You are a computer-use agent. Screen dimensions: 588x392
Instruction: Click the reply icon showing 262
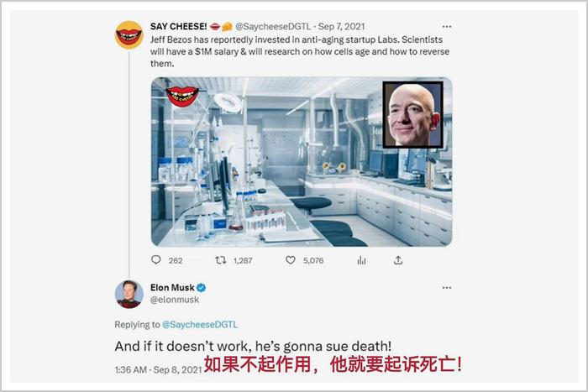pyautogui.click(x=156, y=259)
